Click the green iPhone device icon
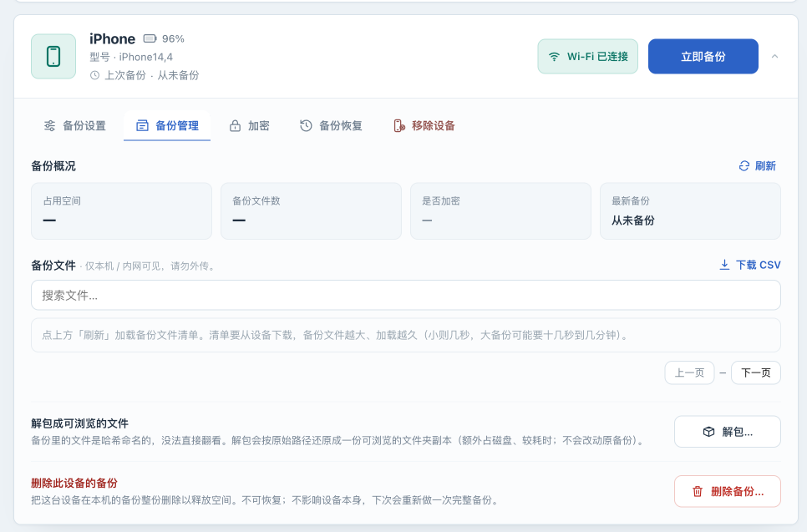This screenshot has height=532, width=807. click(53, 57)
